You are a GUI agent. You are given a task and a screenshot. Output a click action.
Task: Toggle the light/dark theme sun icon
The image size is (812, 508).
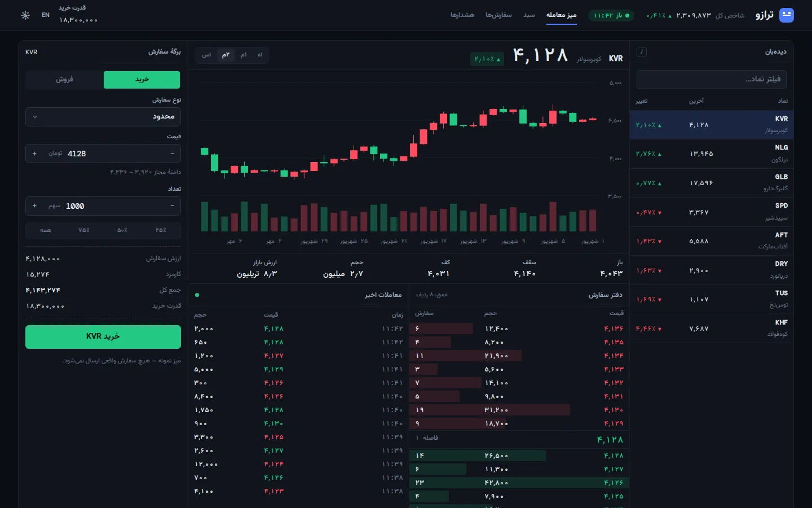[25, 15]
